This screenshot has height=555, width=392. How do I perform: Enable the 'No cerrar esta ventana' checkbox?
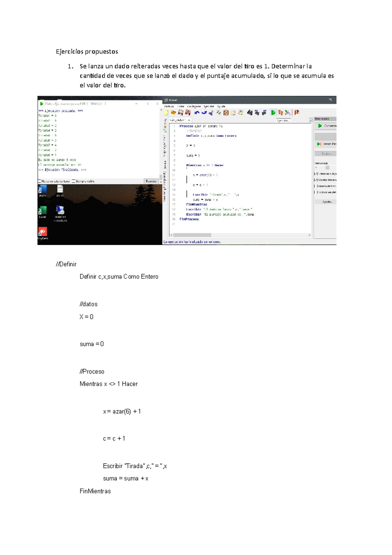40,181
